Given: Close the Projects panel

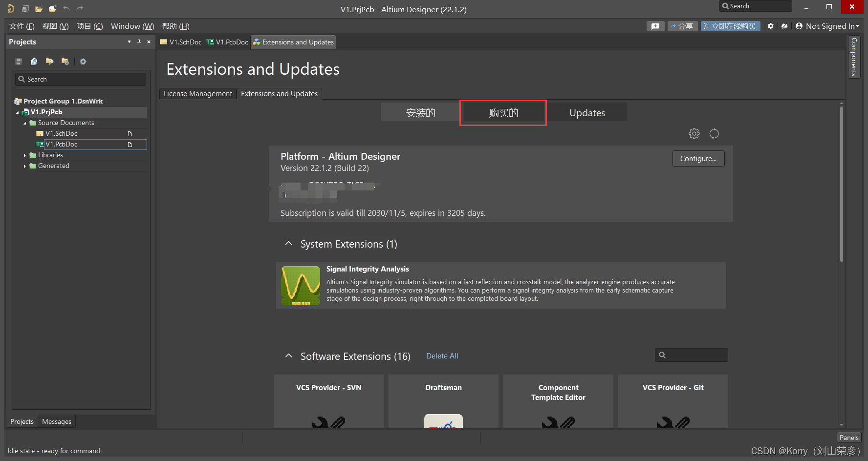Looking at the screenshot, I should (x=149, y=42).
